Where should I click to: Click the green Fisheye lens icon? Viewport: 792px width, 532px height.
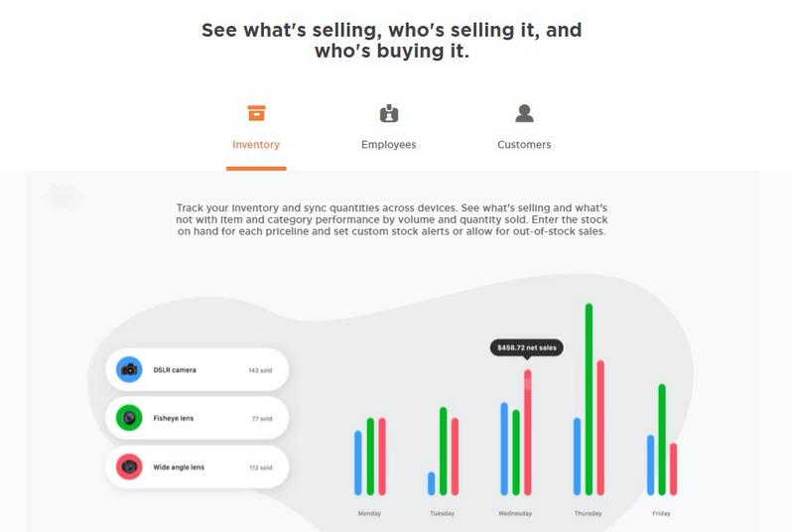pyautogui.click(x=129, y=418)
